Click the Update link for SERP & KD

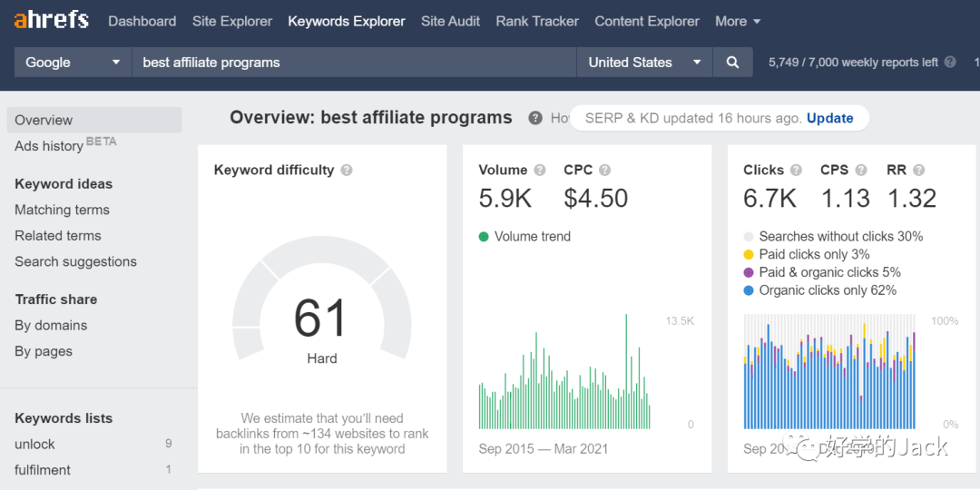(829, 118)
